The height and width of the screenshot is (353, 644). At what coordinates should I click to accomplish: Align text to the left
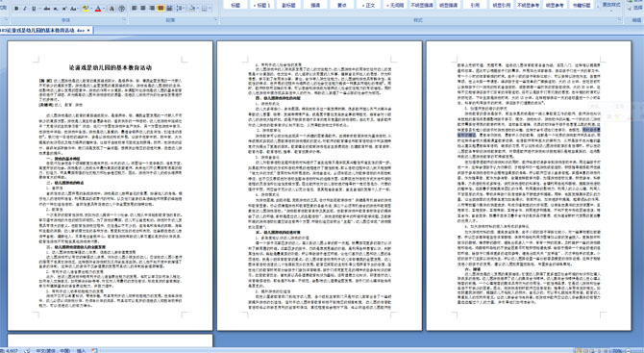click(134, 9)
